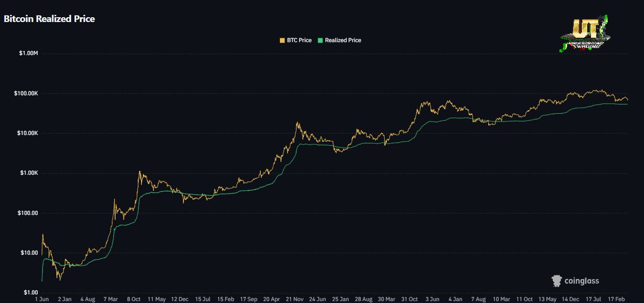Click the yellow BTC Price color swatch
This screenshot has height=303, width=644.
(283, 40)
